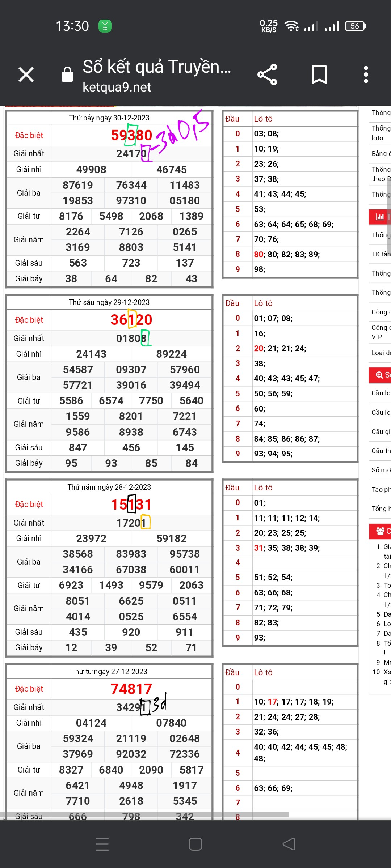The width and height of the screenshot is (391, 868).
Task: Open the three-dot overflow menu
Action: tap(366, 75)
